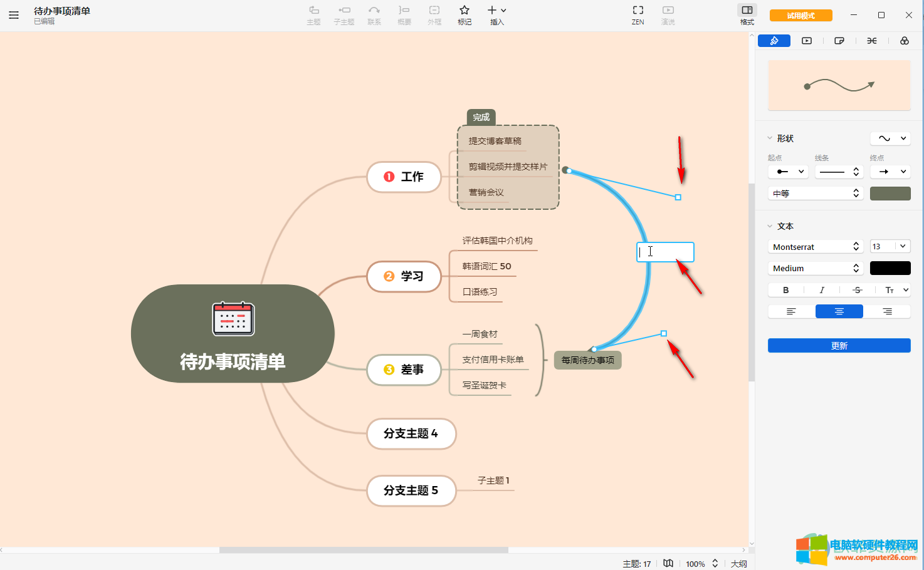Screen dimensions: 924x570
Task: Open the 线条 line style selector
Action: click(x=839, y=172)
